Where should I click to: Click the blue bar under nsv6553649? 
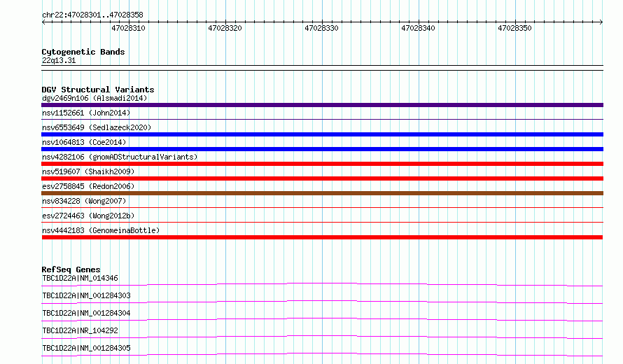[322, 134]
